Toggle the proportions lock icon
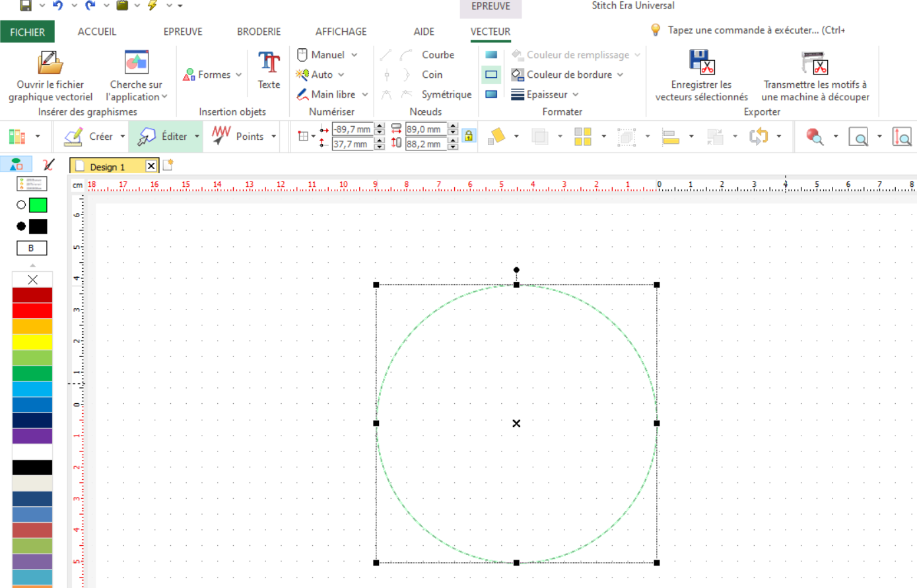The width and height of the screenshot is (917, 588). pyautogui.click(x=469, y=136)
